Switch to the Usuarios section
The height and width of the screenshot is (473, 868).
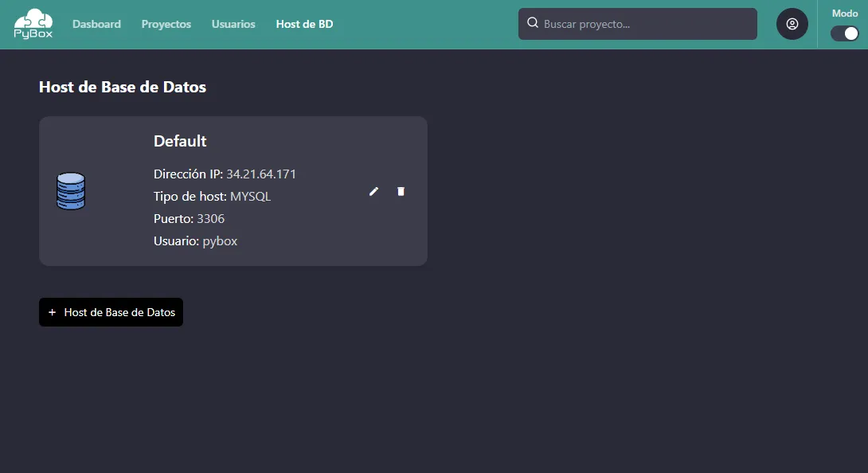coord(233,24)
